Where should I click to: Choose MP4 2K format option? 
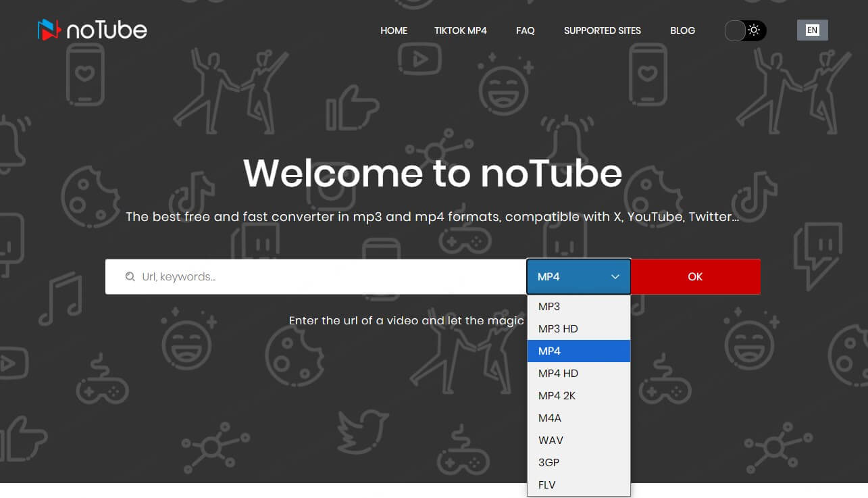(x=579, y=395)
